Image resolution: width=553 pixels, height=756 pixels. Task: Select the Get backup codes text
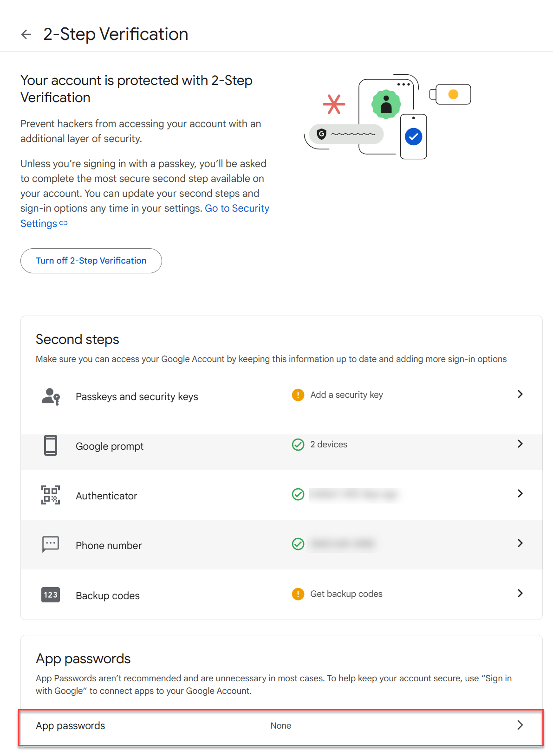[x=346, y=594]
